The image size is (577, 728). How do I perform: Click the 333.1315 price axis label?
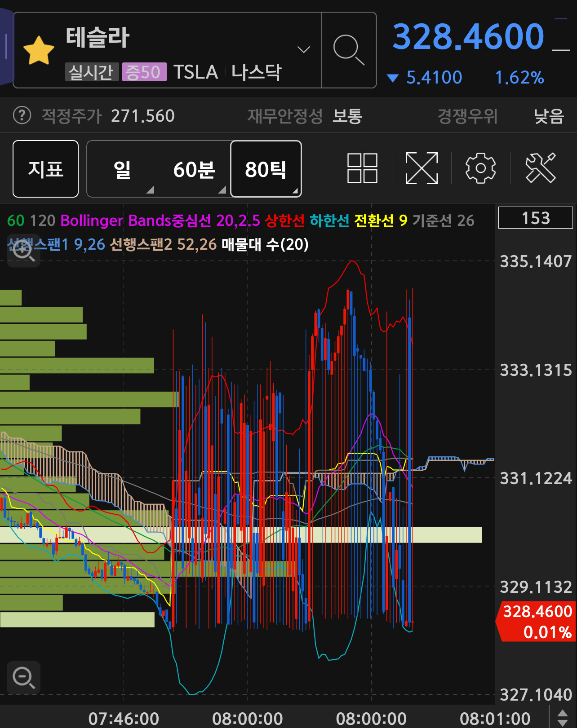tap(536, 370)
